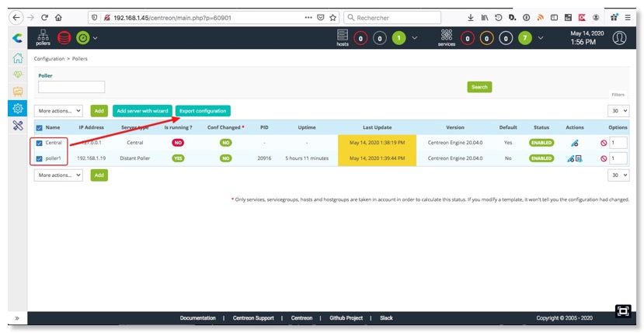Click the green Search button
This screenshot has width=644, height=333.
pyautogui.click(x=479, y=87)
